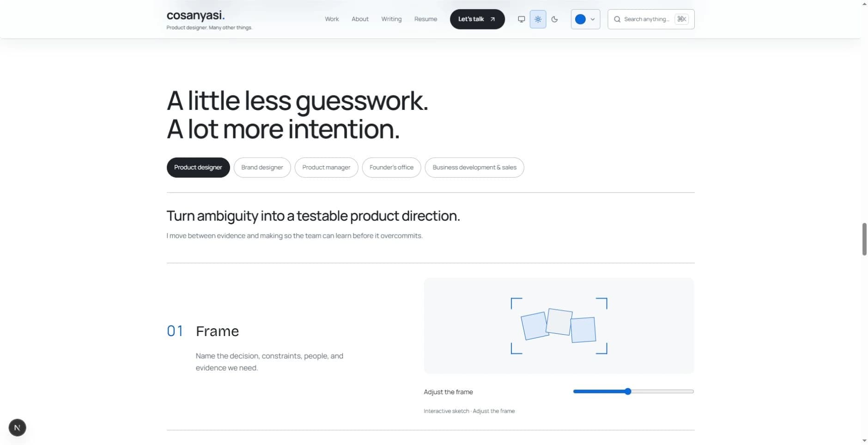Focus the Search anything field

tap(651, 19)
